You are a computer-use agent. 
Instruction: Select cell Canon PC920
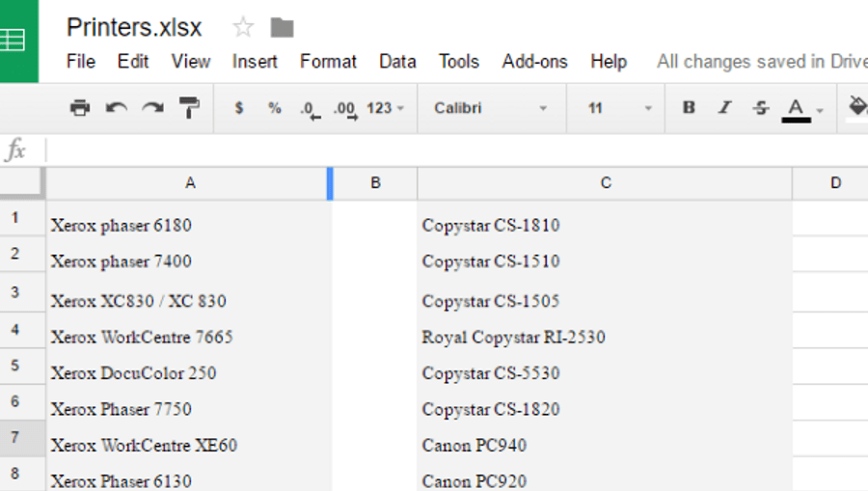[x=605, y=475]
